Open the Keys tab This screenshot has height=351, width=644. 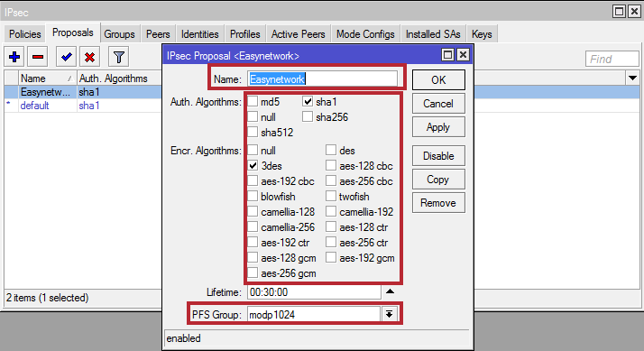pyautogui.click(x=482, y=34)
